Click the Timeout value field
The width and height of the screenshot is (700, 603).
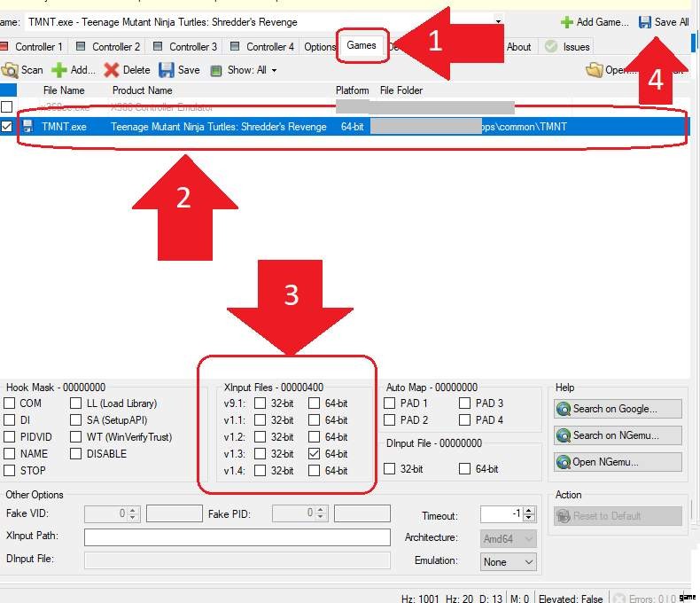[x=501, y=514]
